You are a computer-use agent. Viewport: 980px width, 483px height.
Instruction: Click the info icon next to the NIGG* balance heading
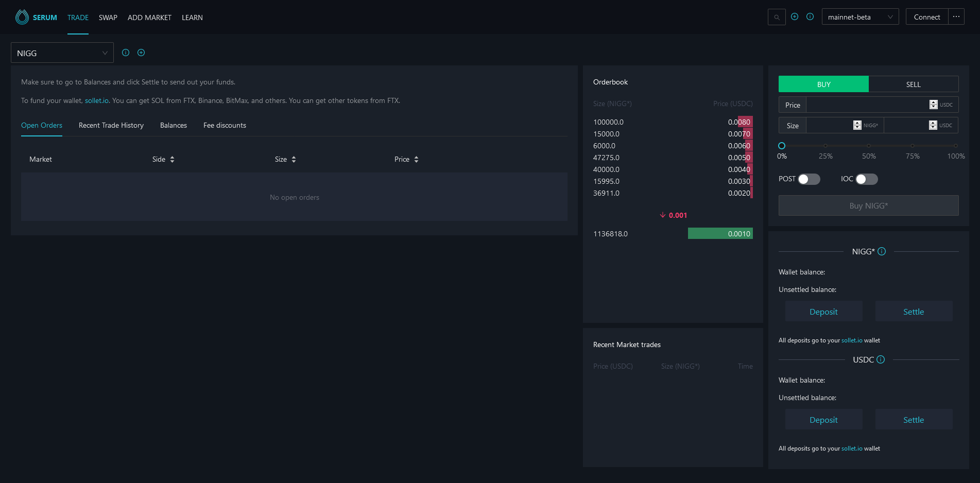pyautogui.click(x=882, y=251)
